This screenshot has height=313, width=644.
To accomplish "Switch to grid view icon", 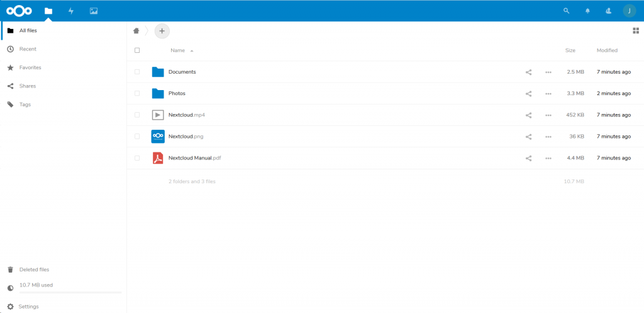I will coord(636,30).
